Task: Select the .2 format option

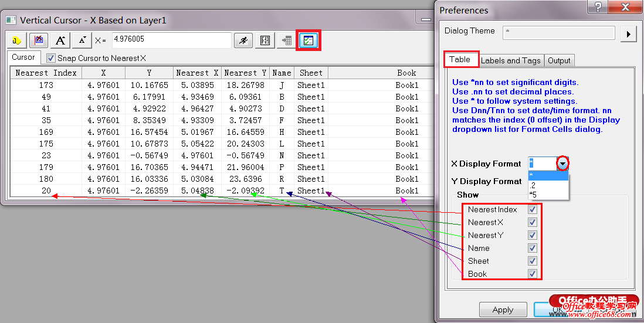Action: [x=548, y=185]
